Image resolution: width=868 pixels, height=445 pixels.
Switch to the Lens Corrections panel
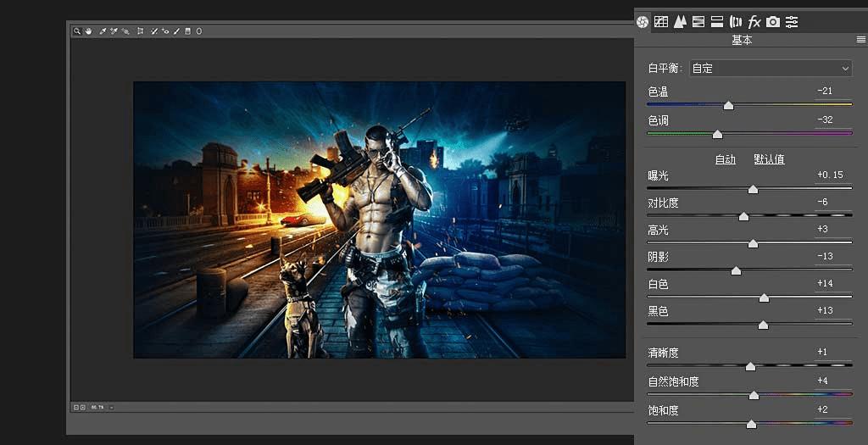735,21
